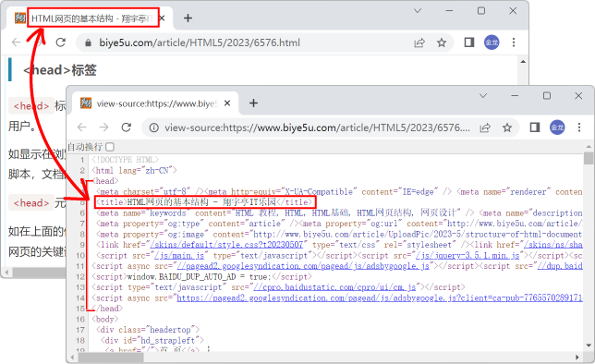595x364 pixels.
Task: Share the page from back window address bar
Action: (419, 42)
